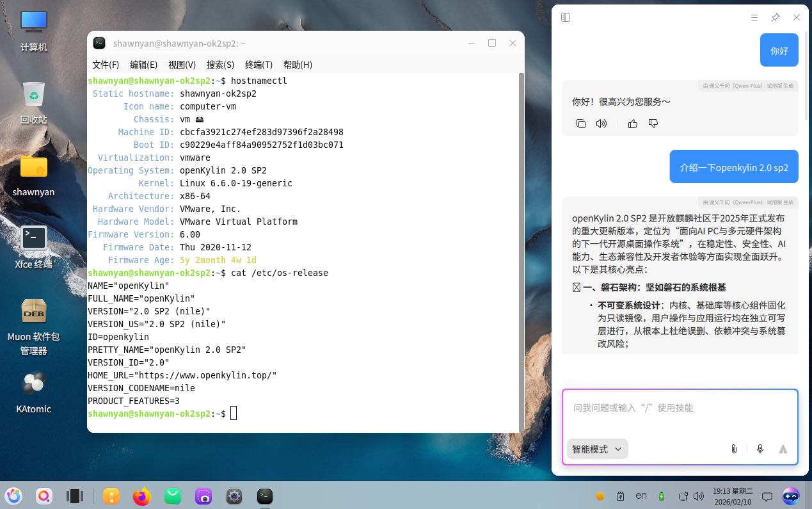Open the start menu in taskbar
Viewport: 812px width, 509px height.
tap(13, 496)
